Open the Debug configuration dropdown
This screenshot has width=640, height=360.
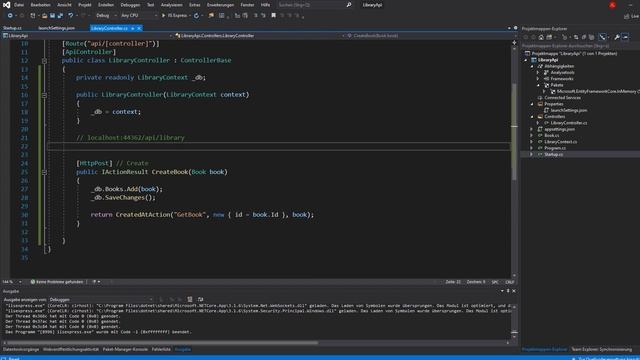pyautogui.click(x=106, y=16)
